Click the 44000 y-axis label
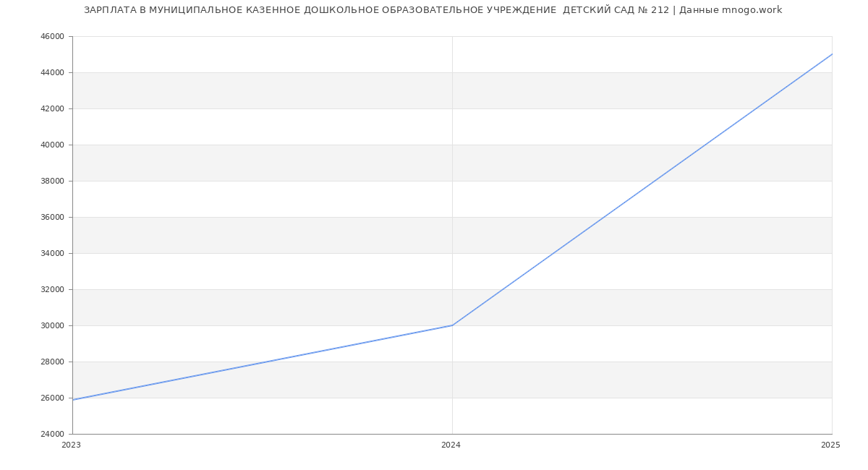The width and height of the screenshot is (868, 470). (54, 72)
